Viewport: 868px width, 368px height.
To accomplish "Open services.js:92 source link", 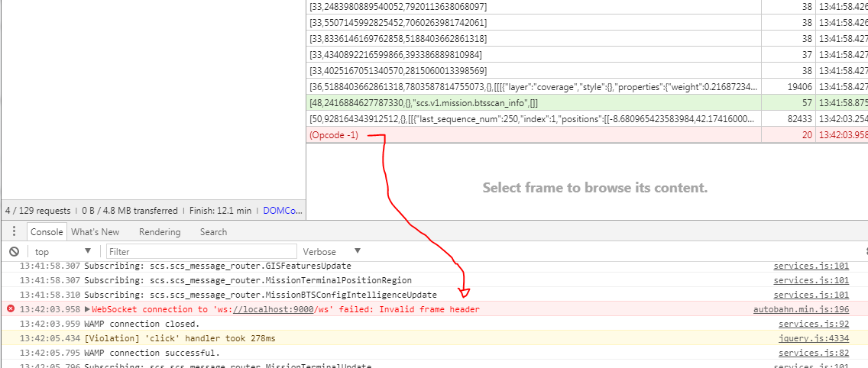I will click(814, 324).
